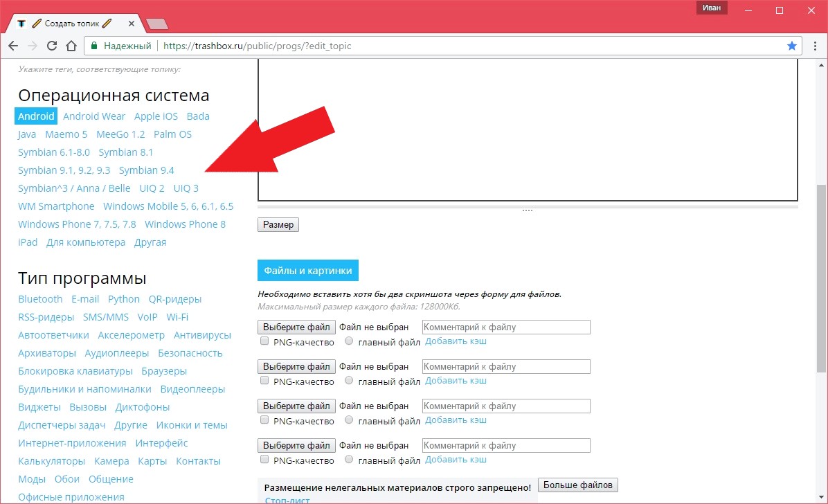
Task: Select the Bada tag
Action: [198, 116]
